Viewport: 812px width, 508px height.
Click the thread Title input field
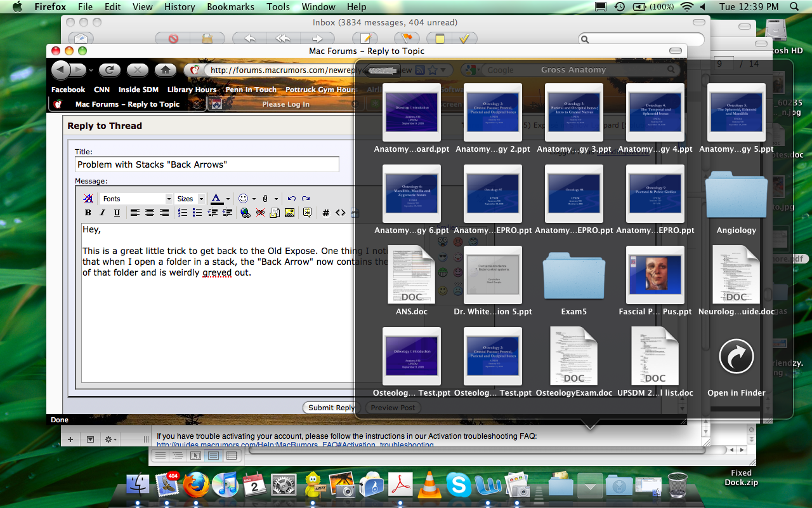pyautogui.click(x=207, y=164)
